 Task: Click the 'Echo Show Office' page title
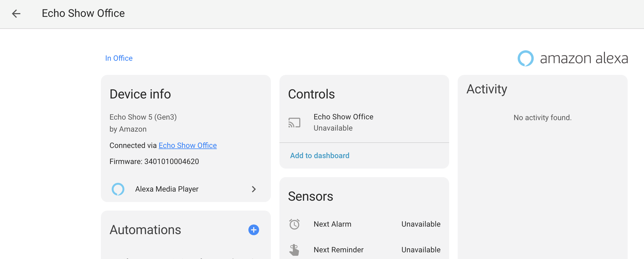(83, 13)
